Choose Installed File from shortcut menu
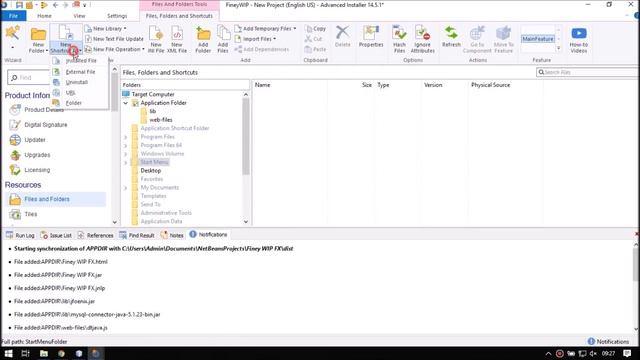Viewport: 640px width, 360px height. click(80, 60)
